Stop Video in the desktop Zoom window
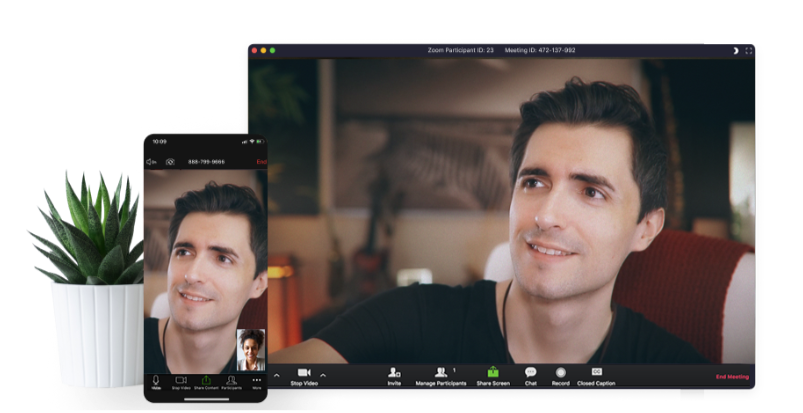This screenshot has width=803, height=413. [304, 377]
